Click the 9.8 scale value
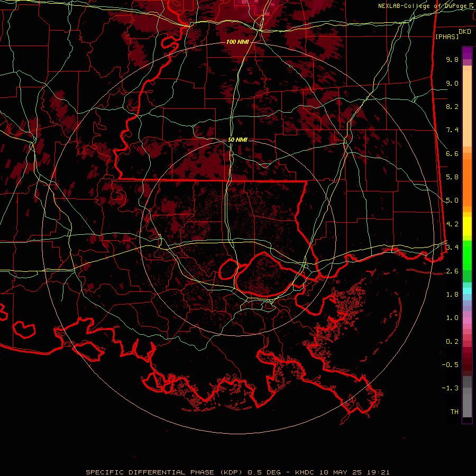This screenshot has width=476, height=476. pos(452,59)
